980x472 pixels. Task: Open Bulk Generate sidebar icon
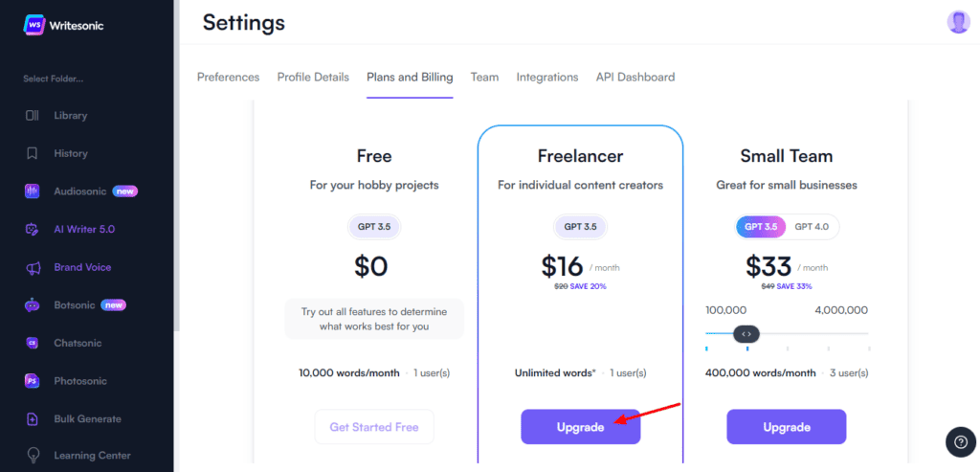[33, 419]
